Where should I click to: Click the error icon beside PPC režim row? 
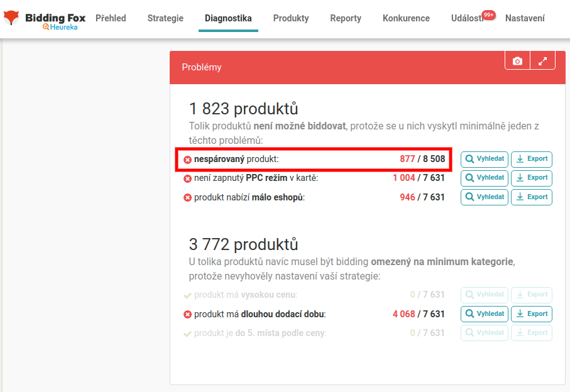tap(187, 179)
